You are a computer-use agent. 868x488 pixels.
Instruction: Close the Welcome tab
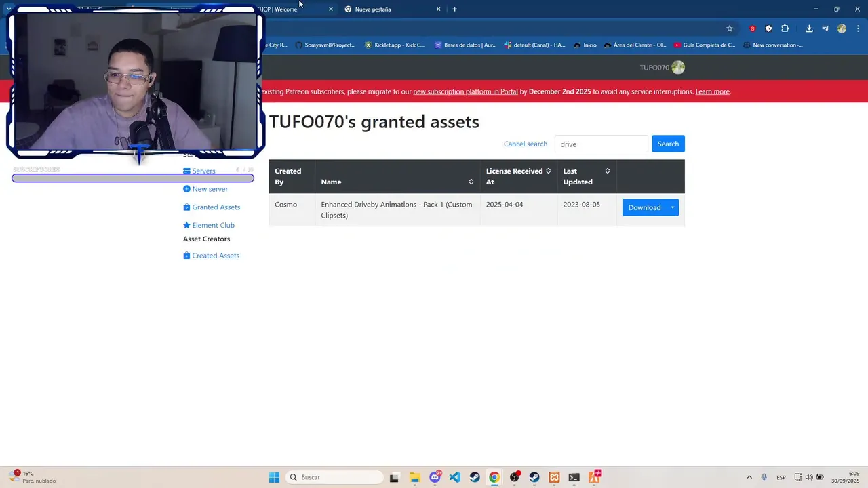(x=331, y=9)
